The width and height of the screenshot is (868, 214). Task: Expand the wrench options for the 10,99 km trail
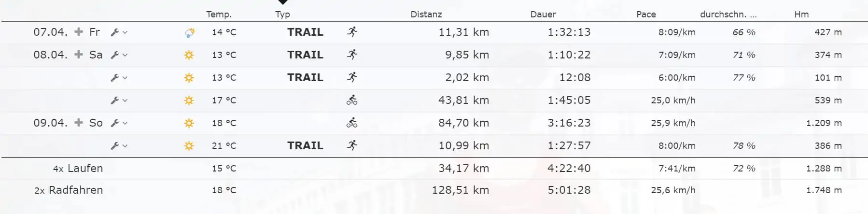(118, 146)
